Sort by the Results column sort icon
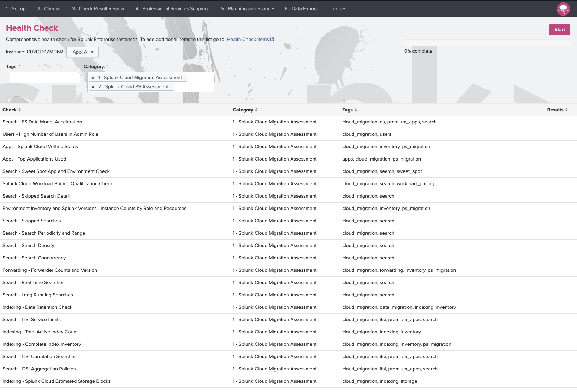 pos(566,110)
